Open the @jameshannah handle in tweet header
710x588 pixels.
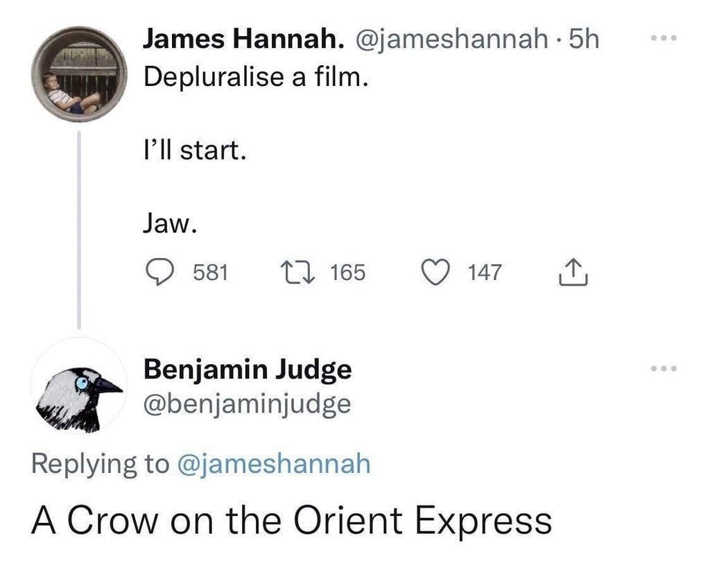(452, 40)
